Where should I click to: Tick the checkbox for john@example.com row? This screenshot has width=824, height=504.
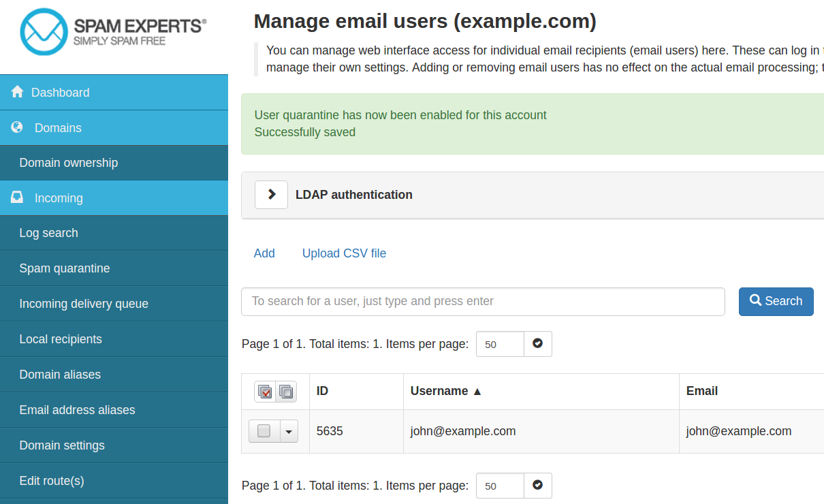coord(264,431)
